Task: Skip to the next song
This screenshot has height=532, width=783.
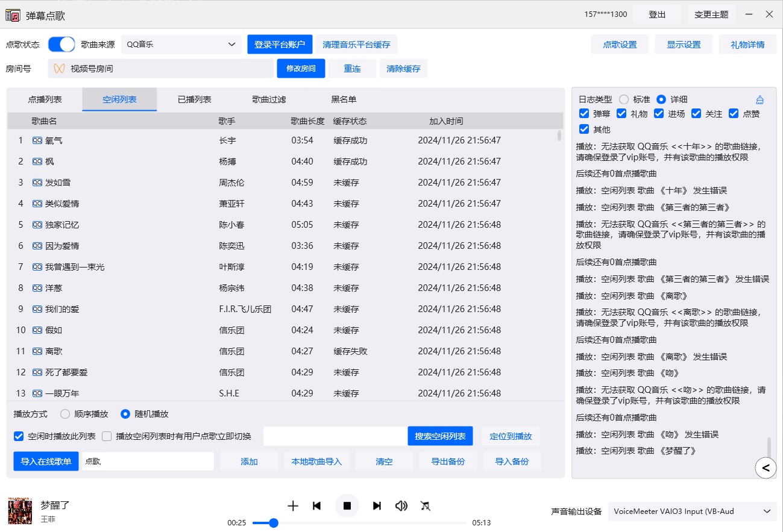Action: pos(377,505)
